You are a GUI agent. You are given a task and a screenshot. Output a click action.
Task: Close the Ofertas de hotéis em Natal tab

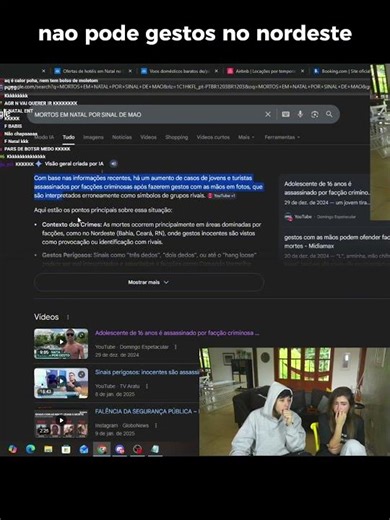pos(130,71)
